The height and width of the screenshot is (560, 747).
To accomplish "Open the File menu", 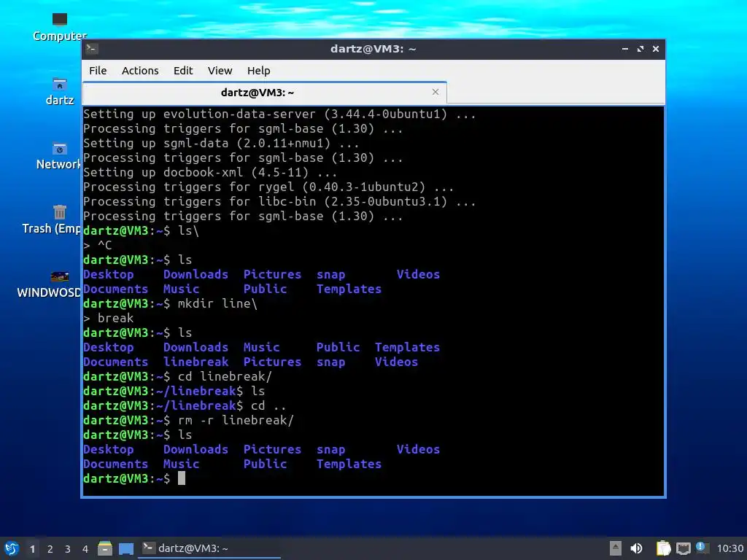I will (x=98, y=71).
